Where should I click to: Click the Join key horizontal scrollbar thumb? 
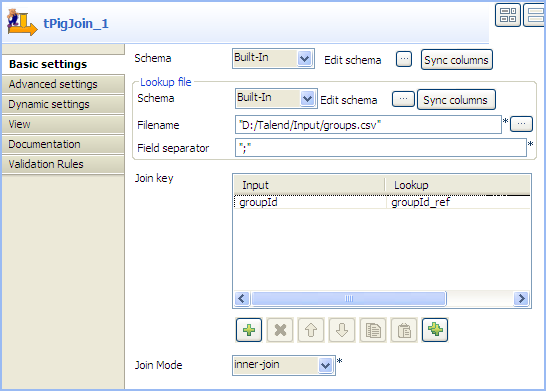click(x=349, y=298)
